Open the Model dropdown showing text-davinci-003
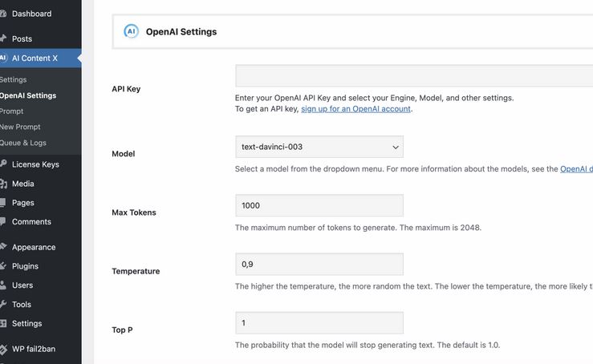 [x=319, y=147]
